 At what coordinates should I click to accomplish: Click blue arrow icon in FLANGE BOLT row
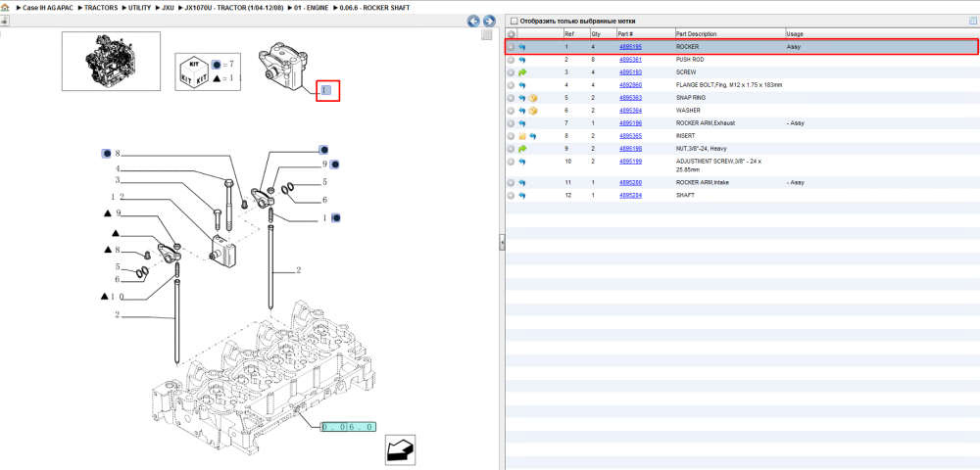click(x=522, y=85)
